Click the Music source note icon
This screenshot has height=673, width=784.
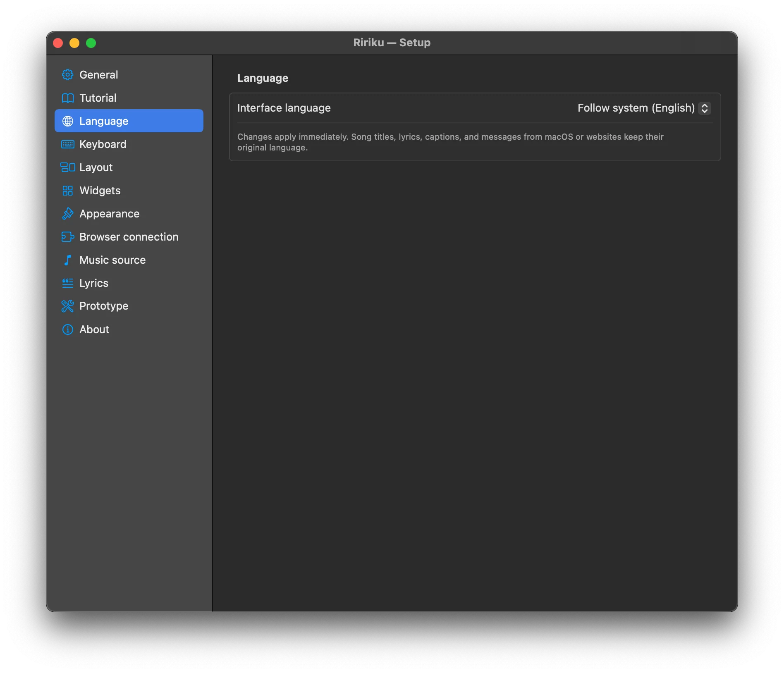(67, 260)
